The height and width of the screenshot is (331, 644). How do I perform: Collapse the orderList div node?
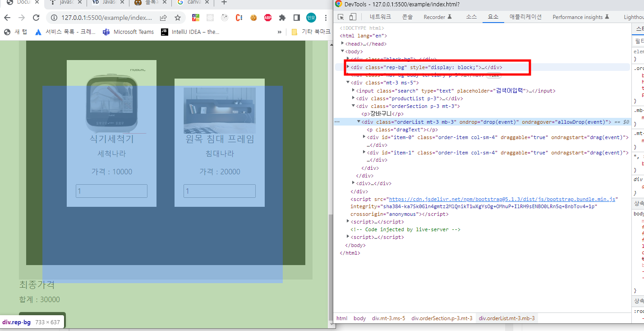pos(359,122)
